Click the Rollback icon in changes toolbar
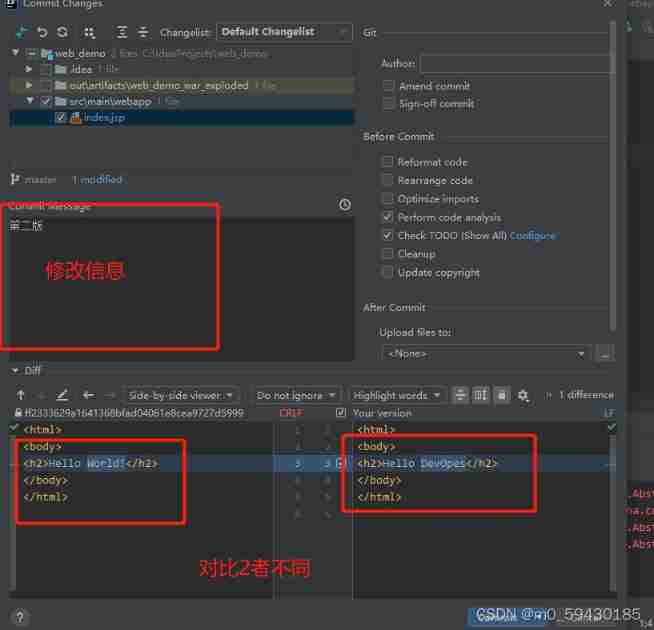The image size is (654, 630). pyautogui.click(x=42, y=32)
